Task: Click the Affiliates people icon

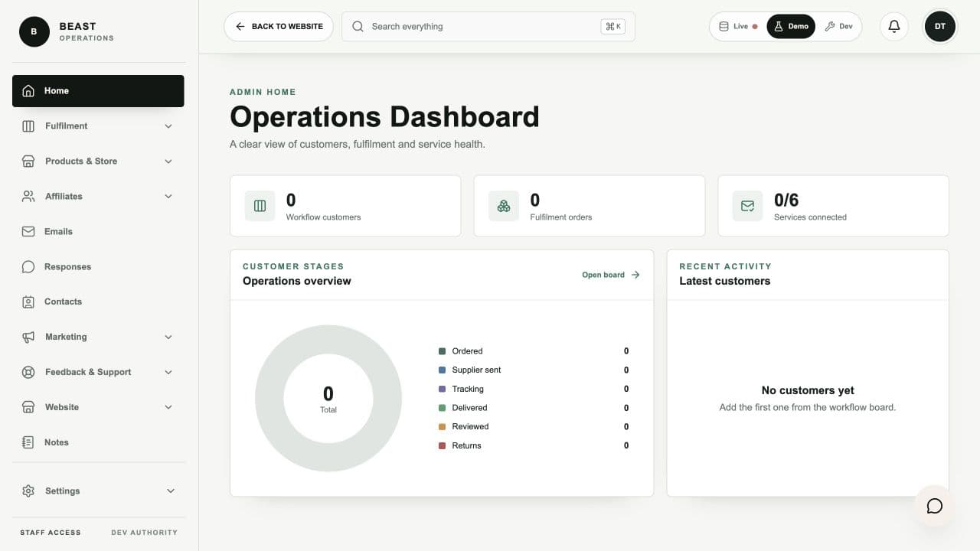Action: click(x=28, y=197)
